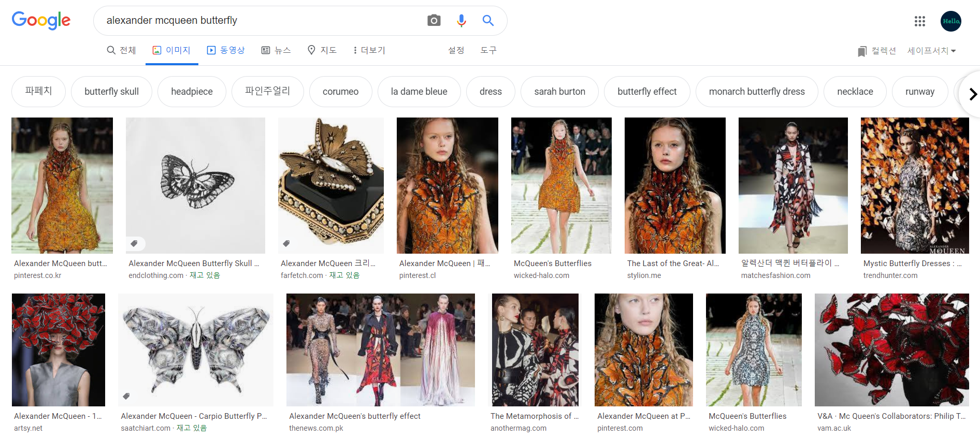Open Butterfly Skull sketch image
Screen dimensions: 980x439
pos(195,185)
